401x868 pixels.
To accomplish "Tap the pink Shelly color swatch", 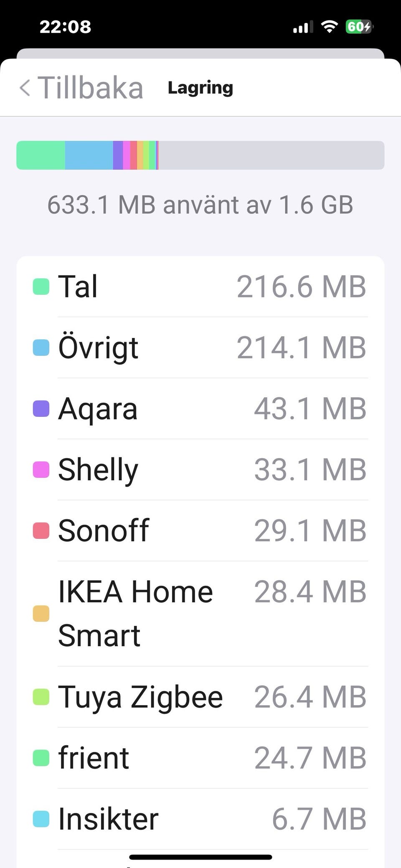I will (x=41, y=470).
